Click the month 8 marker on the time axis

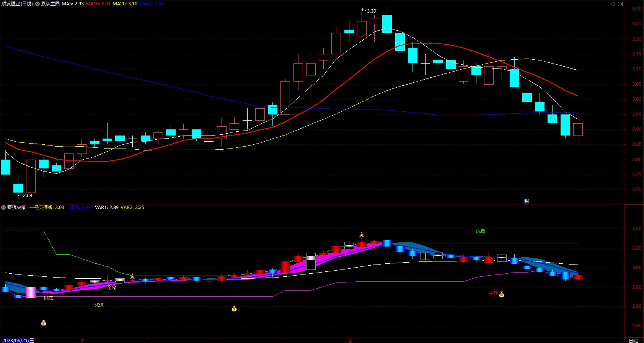[x=350, y=340]
